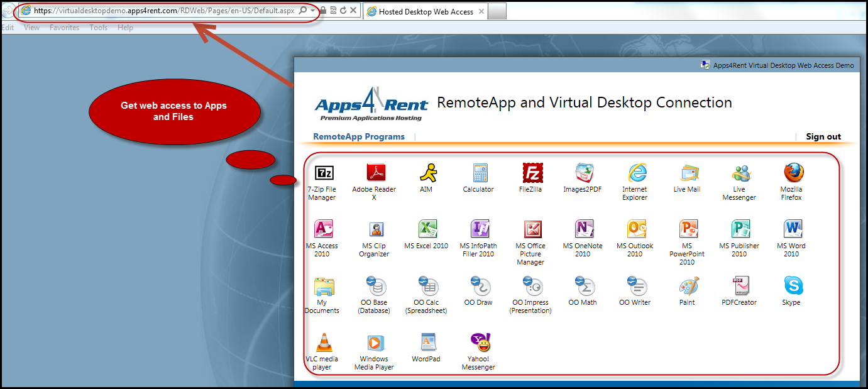Open the My Documents folder icon
This screenshot has width=868, height=389.
324,286
